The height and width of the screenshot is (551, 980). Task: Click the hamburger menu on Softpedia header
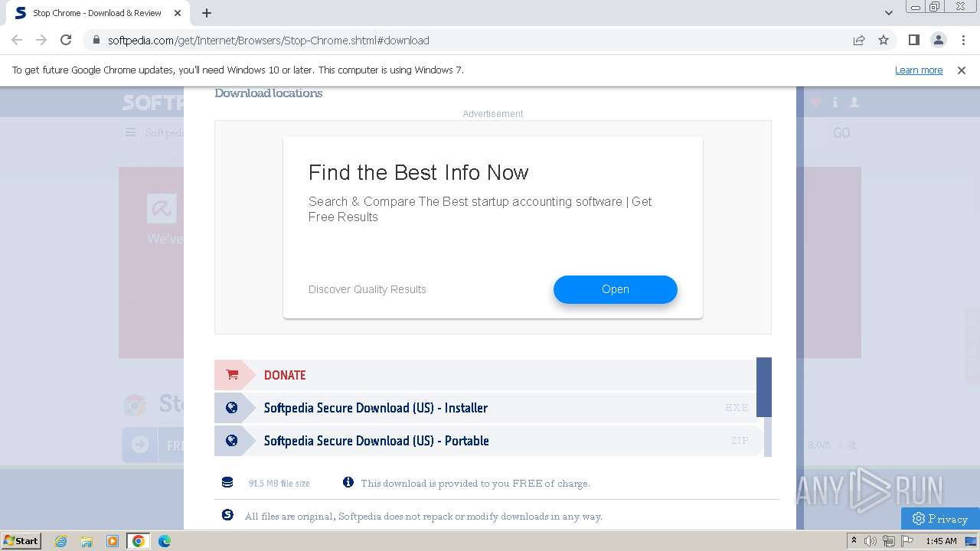130,132
